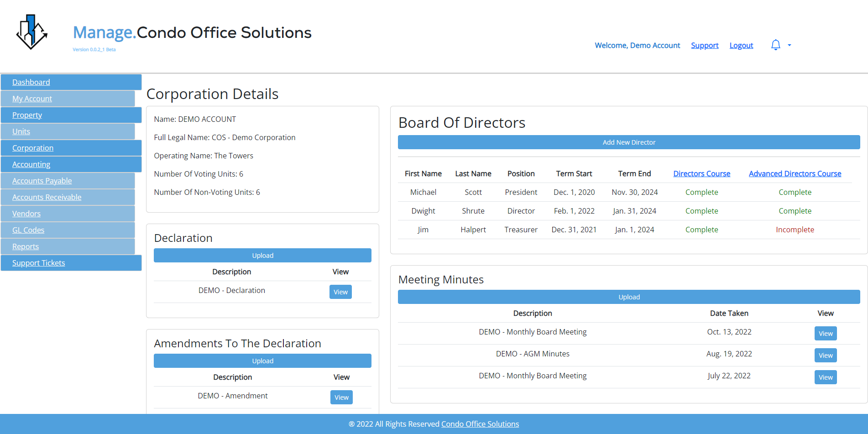Image resolution: width=868 pixels, height=434 pixels.
Task: Upload a new Declaration document
Action: click(262, 255)
